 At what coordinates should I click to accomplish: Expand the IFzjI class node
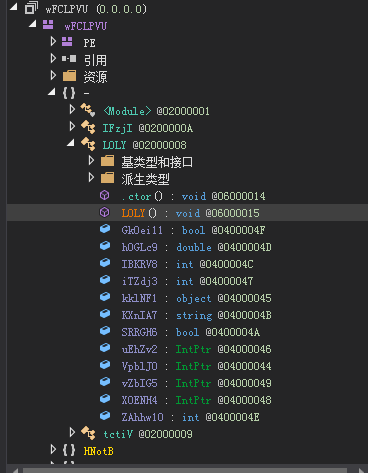click(72, 126)
